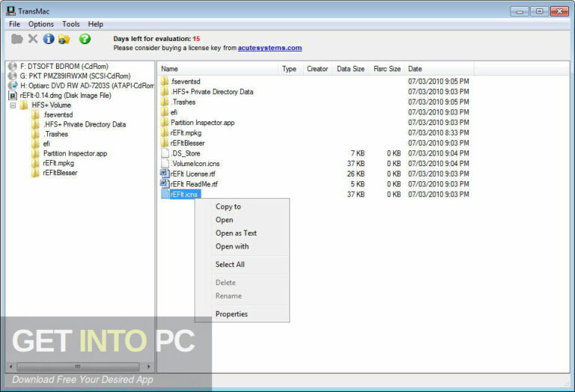The height and width of the screenshot is (392, 575).
Task: Click the .Trashes folder icon in file list
Action: pyautogui.click(x=165, y=102)
